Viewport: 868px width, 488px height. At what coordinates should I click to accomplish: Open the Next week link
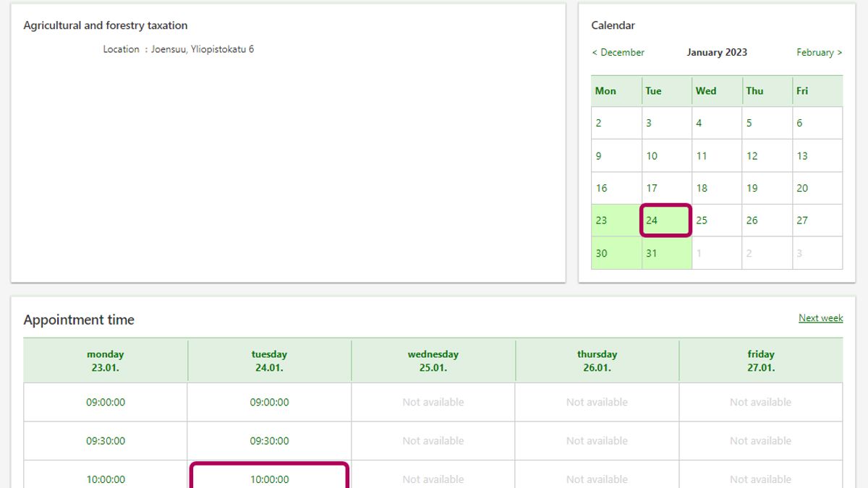820,318
